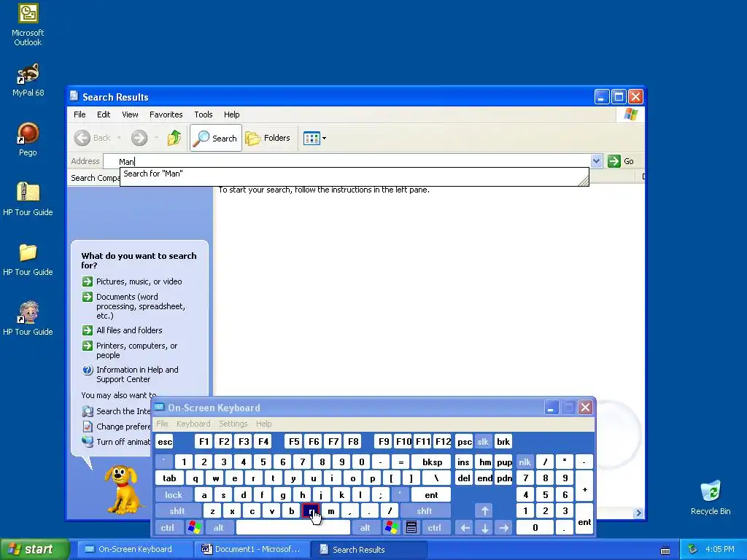Click the F5 function key
The height and width of the screenshot is (560, 747).
pyautogui.click(x=294, y=442)
